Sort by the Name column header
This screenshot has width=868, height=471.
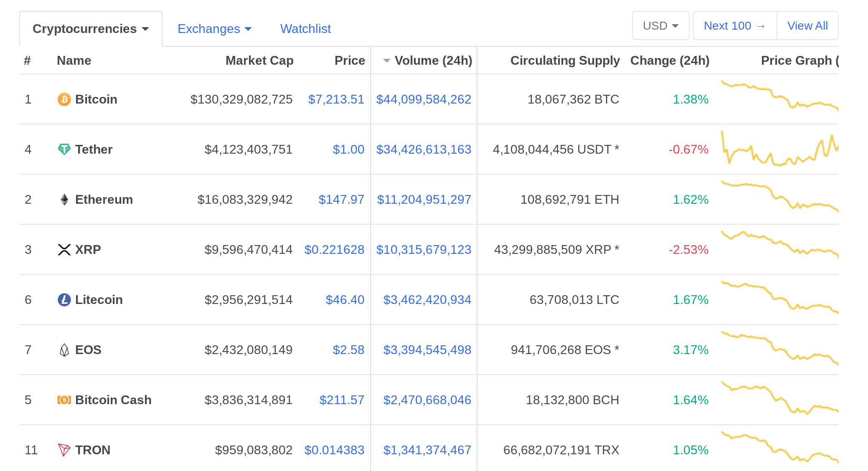(x=74, y=61)
